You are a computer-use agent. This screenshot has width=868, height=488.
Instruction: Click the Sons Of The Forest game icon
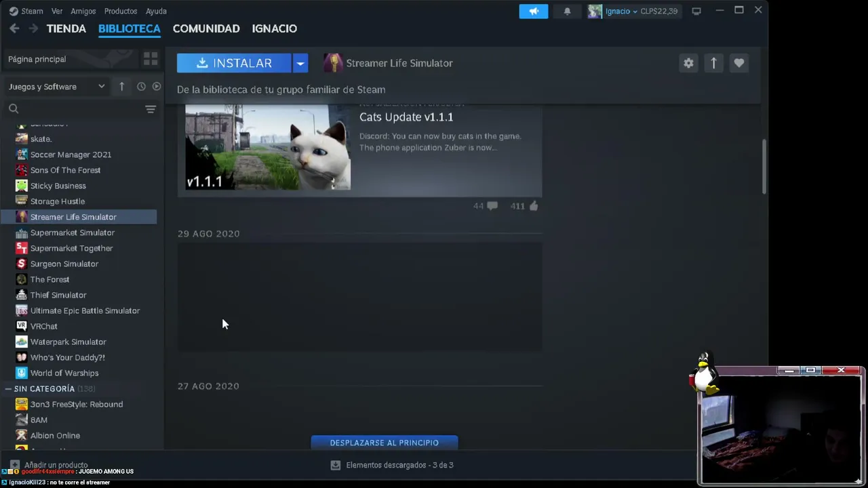click(x=22, y=170)
